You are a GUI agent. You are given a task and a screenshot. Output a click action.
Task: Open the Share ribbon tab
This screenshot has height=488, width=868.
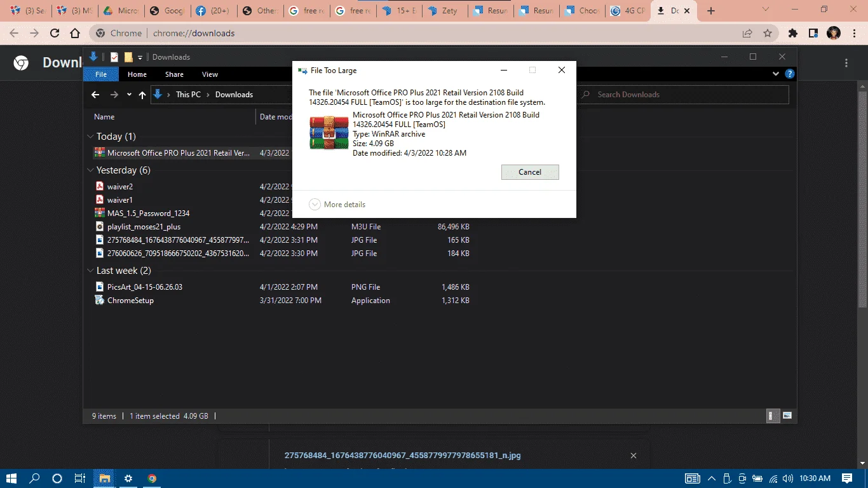174,74
